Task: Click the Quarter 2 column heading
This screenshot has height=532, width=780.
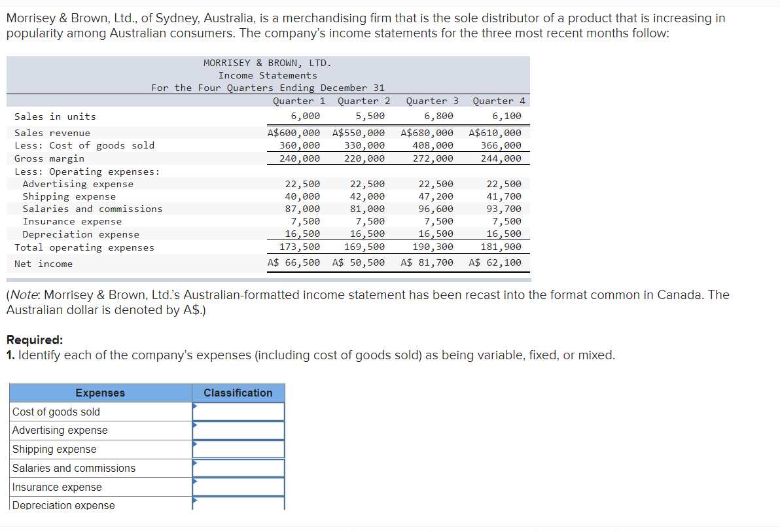Action: click(364, 101)
